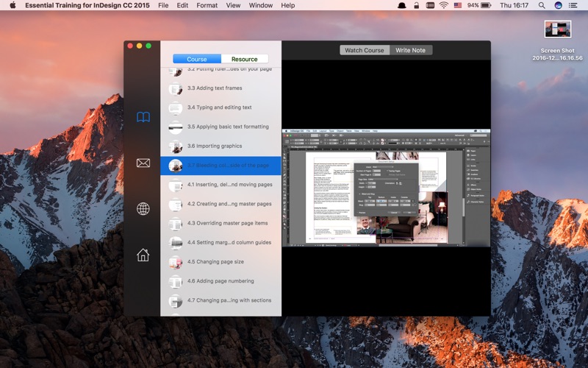Open the Edit menu
The width and height of the screenshot is (588, 368).
pyautogui.click(x=182, y=5)
